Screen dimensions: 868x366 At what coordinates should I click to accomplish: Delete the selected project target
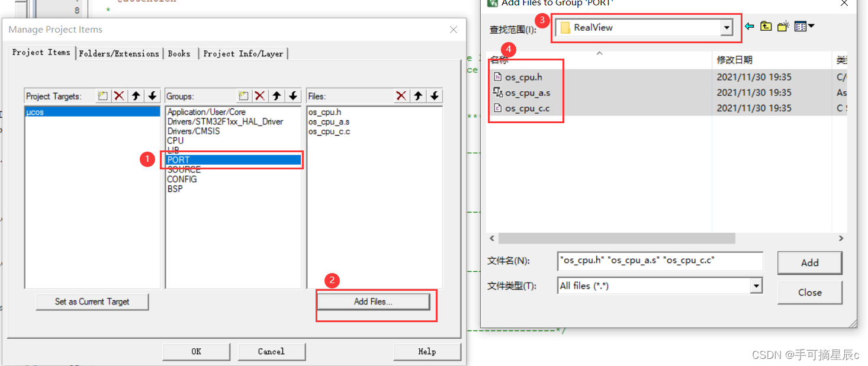click(119, 96)
